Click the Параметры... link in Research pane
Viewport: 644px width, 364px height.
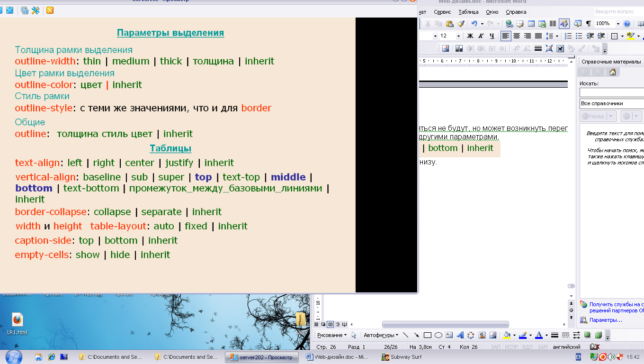click(606, 320)
